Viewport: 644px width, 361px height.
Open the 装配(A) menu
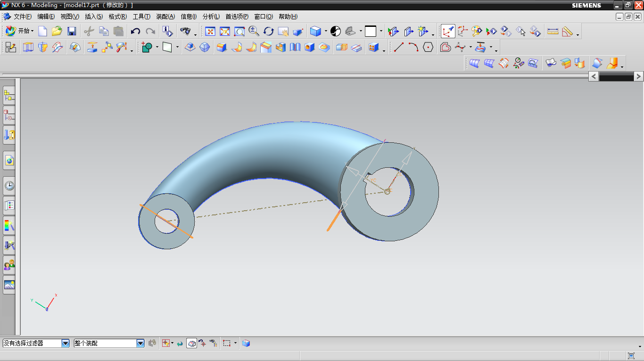pos(165,16)
